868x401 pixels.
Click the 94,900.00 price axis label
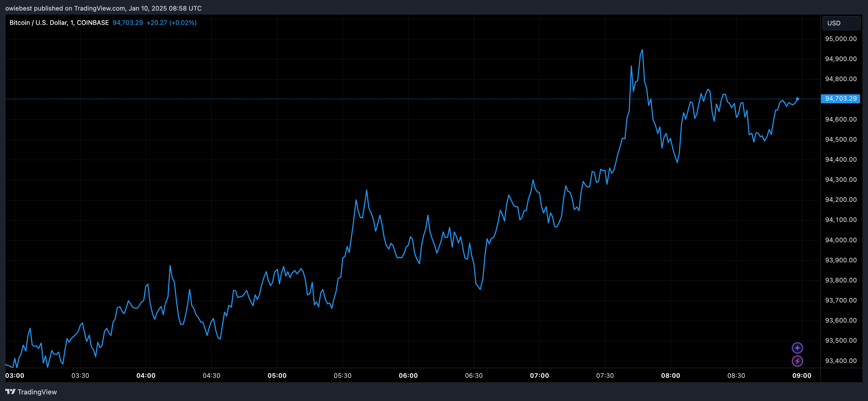(841, 59)
